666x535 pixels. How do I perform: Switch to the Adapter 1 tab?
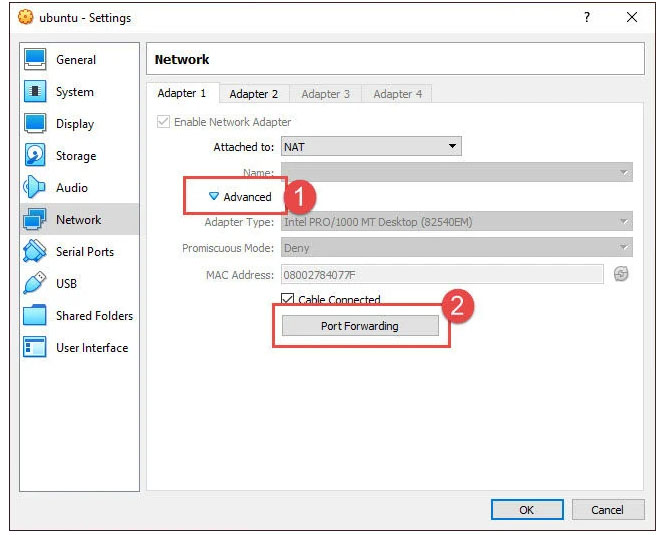(x=182, y=93)
